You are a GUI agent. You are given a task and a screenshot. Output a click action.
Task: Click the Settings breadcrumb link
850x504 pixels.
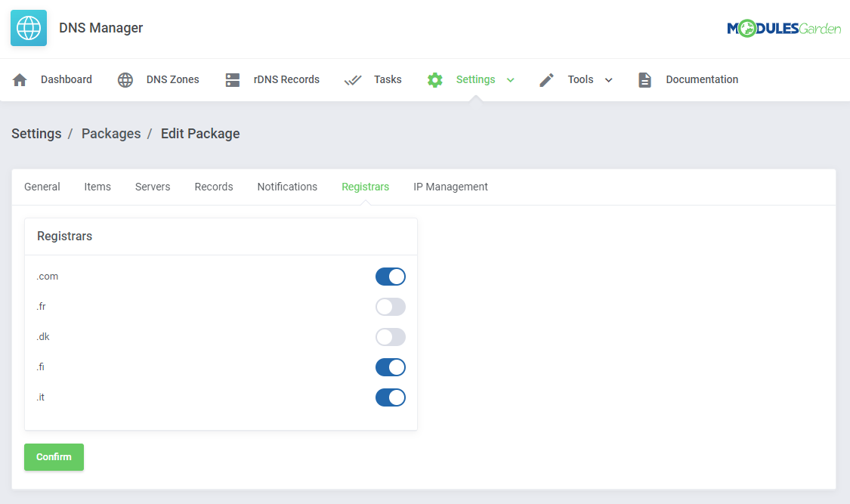(x=36, y=134)
